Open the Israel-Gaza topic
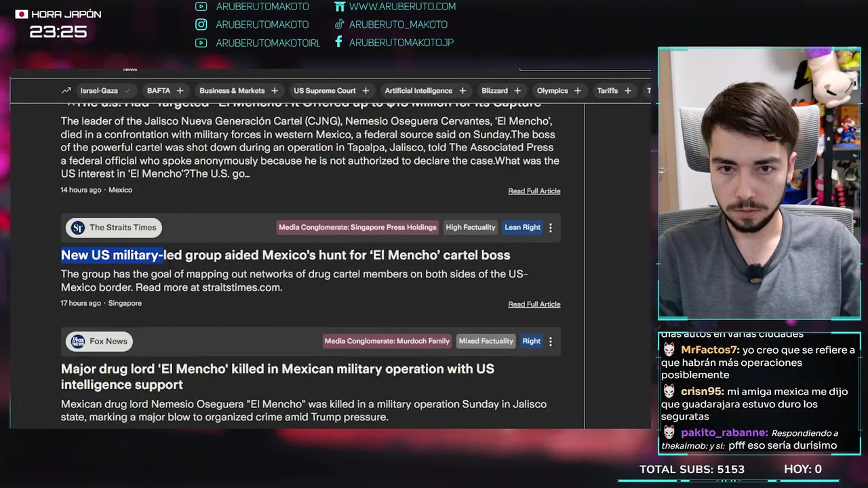Image resolution: width=868 pixels, height=488 pixels. 99,91
